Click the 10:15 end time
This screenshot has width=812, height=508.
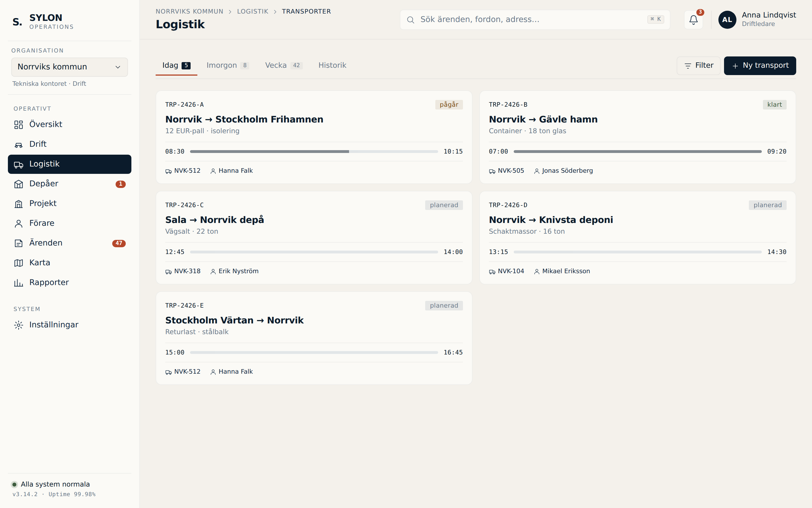(x=453, y=152)
